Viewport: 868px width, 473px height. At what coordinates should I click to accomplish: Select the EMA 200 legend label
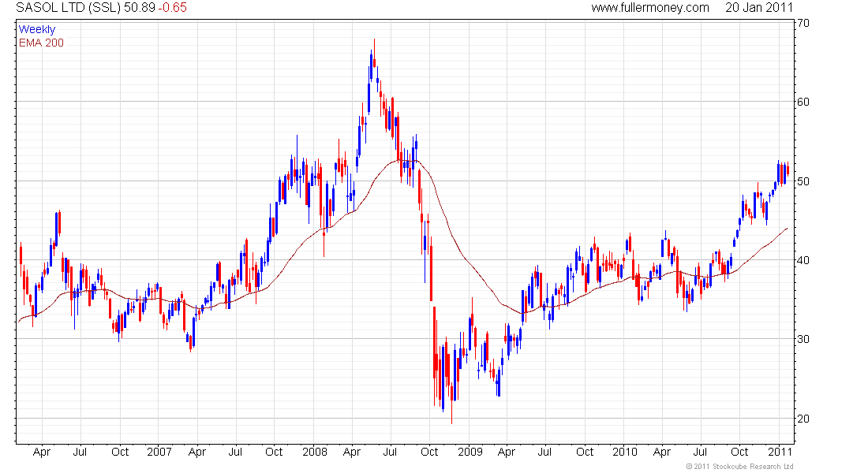(x=41, y=43)
